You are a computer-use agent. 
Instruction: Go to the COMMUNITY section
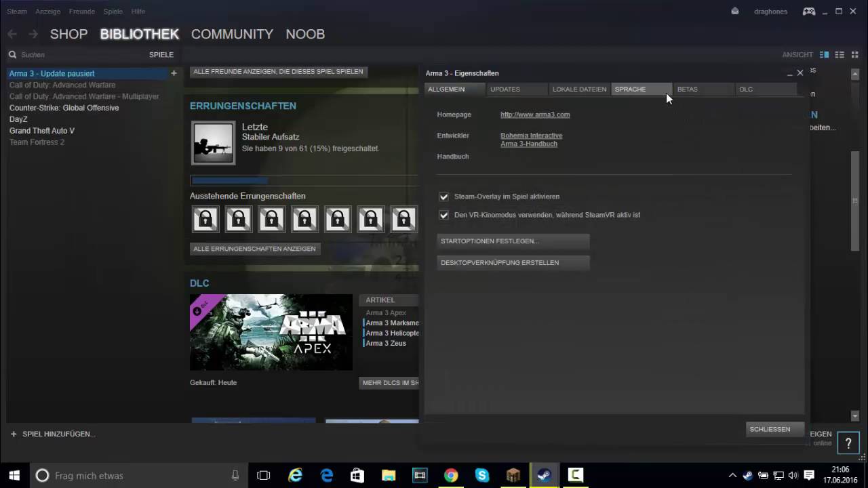(232, 34)
